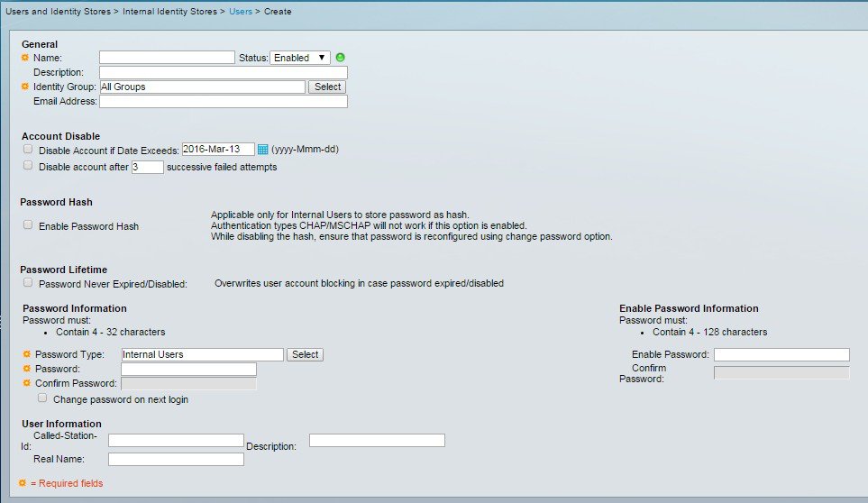
Task: Check Password Never Expired/Disabled
Action: coord(28,282)
